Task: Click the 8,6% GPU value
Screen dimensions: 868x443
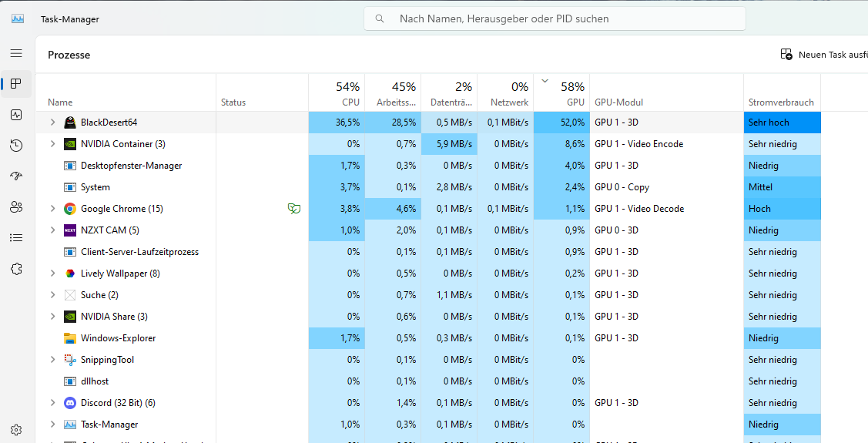Action: tap(575, 144)
